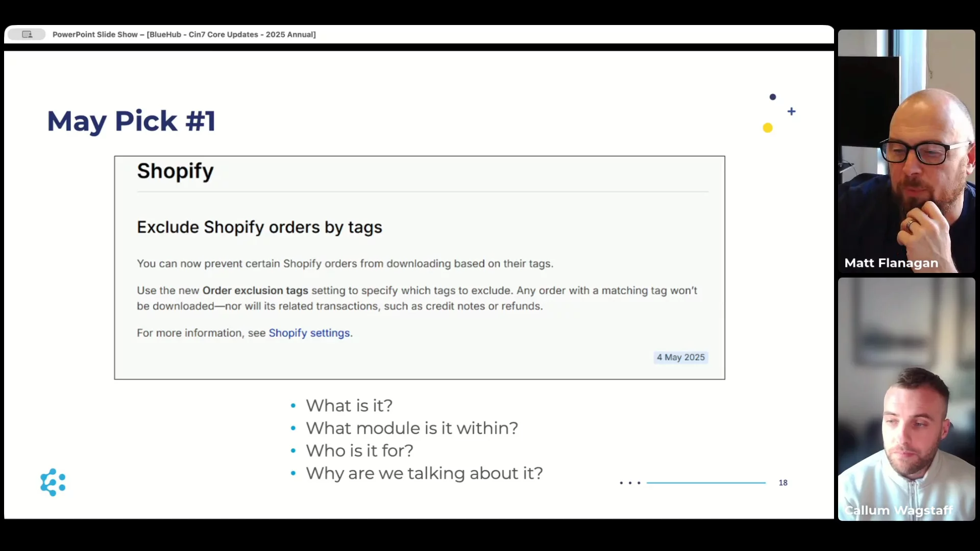Open the Shopify settings link
This screenshot has height=551, width=980.
pos(309,333)
